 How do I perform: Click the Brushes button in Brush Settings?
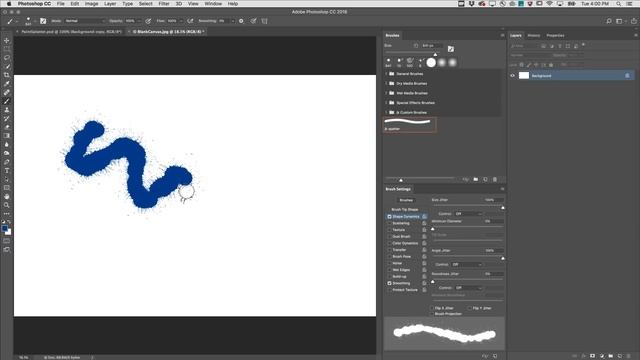click(x=406, y=200)
